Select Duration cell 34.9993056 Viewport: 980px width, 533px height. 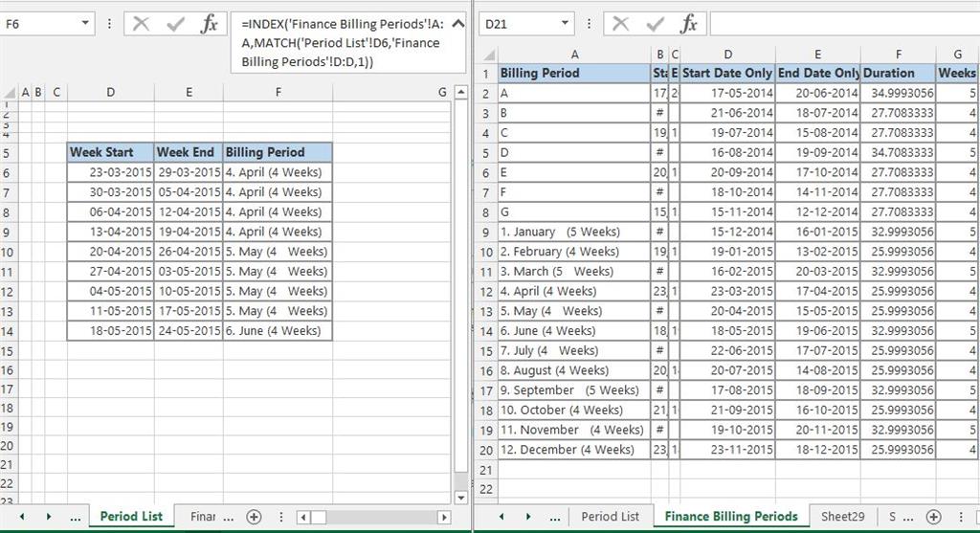[x=898, y=94]
